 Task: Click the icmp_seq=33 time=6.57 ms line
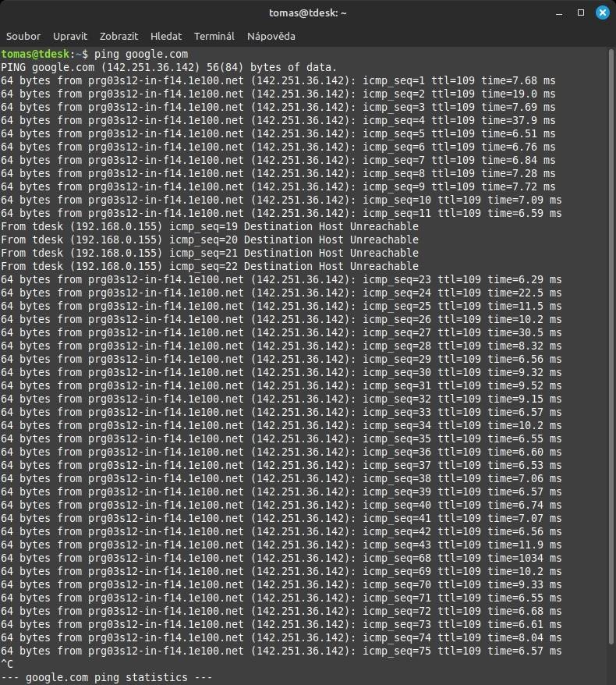(281, 412)
